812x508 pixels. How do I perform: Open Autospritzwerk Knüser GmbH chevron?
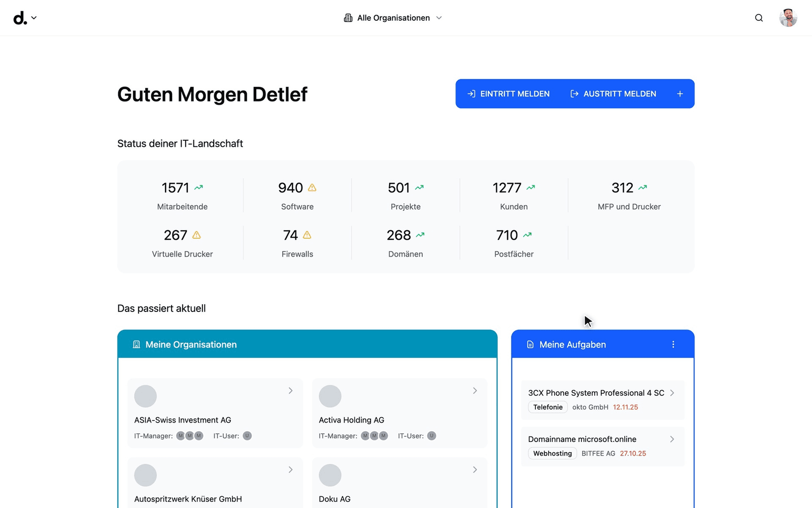click(x=290, y=470)
